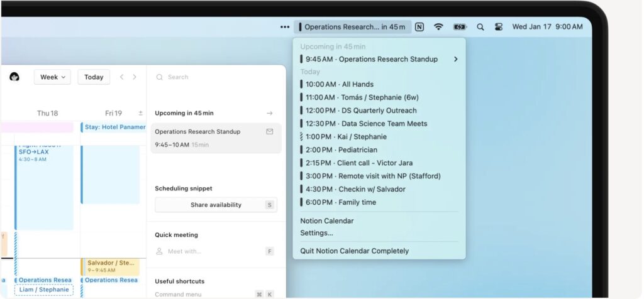Click the Operations Research menu bar item
Screen dimensions: 644x299
click(352, 27)
